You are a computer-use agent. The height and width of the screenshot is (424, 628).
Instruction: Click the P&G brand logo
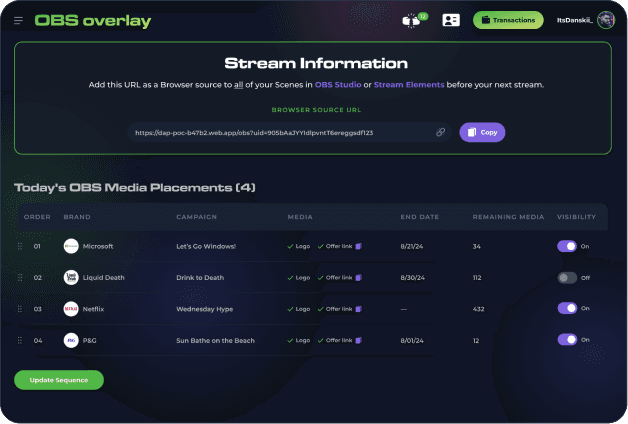[71, 340]
